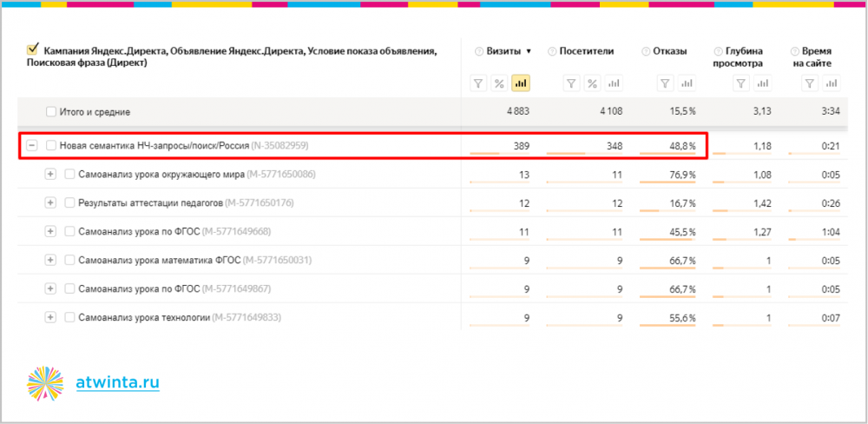
Task: Check the Новая семантика НЧ-запросы row checkbox
Action: [x=51, y=145]
